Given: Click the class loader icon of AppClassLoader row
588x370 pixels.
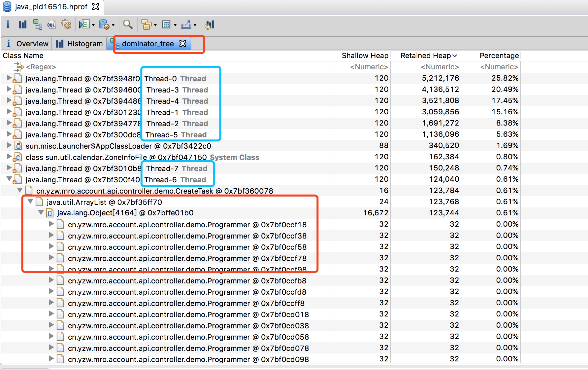Looking at the screenshot, I should coord(18,146).
